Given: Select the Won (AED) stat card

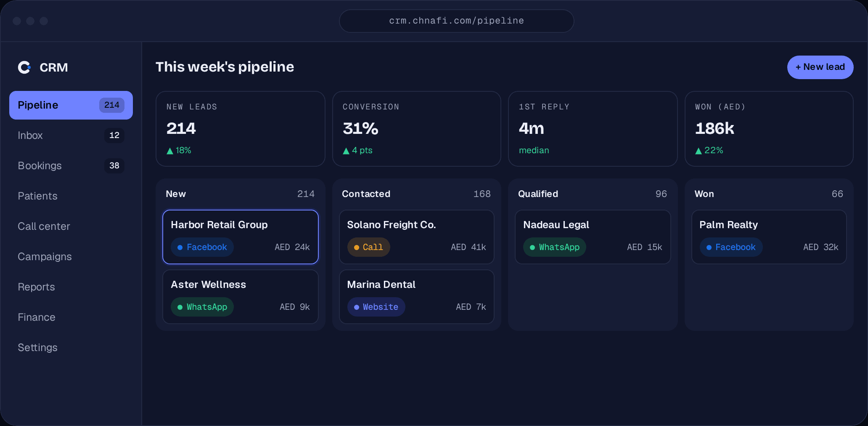Looking at the screenshot, I should click(x=769, y=129).
